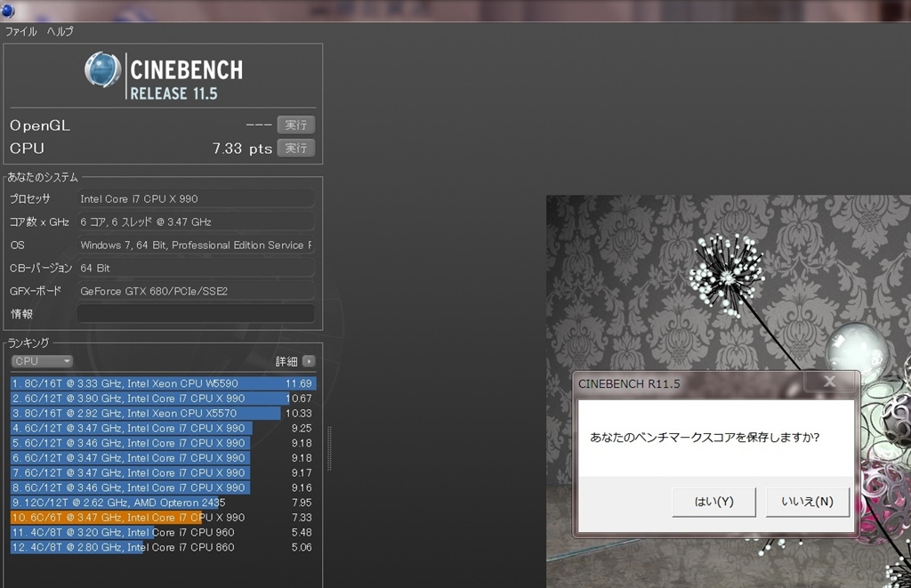The width and height of the screenshot is (911, 588).
Task: Close the CINEBENCH R11.5 dialog
Action: tap(830, 381)
